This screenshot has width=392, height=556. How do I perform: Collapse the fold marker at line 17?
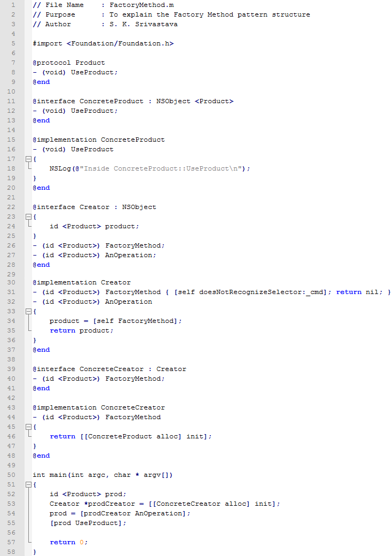[x=29, y=159]
